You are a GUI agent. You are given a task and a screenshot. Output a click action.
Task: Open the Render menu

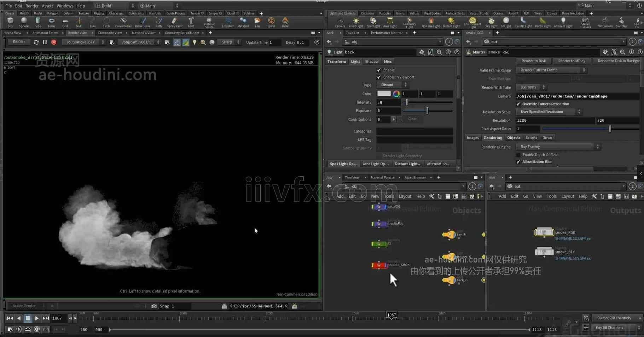pos(32,6)
